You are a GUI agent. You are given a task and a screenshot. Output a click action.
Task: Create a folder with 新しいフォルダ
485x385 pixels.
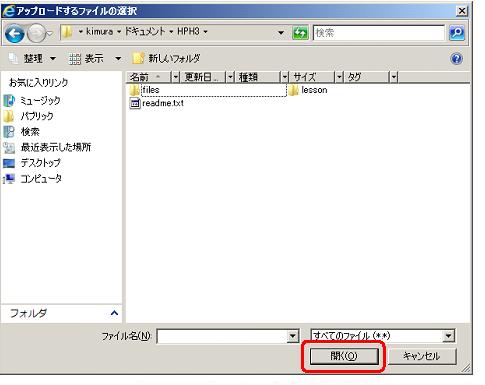click(166, 59)
